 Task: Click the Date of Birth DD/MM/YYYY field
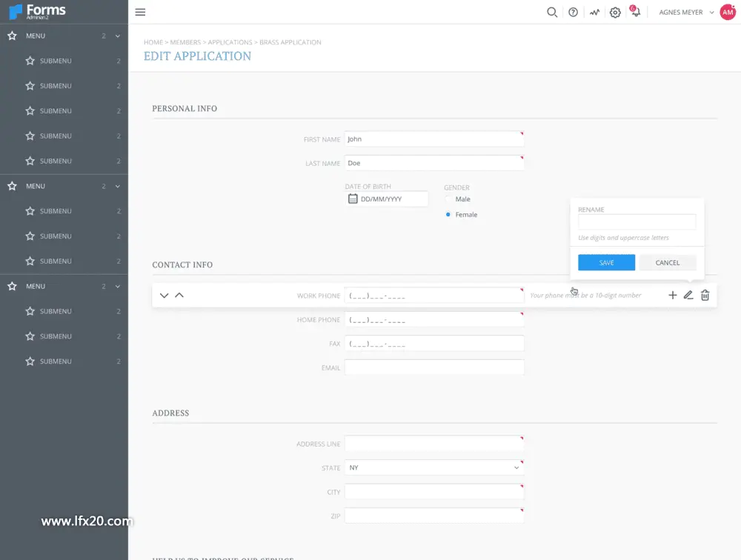387,199
